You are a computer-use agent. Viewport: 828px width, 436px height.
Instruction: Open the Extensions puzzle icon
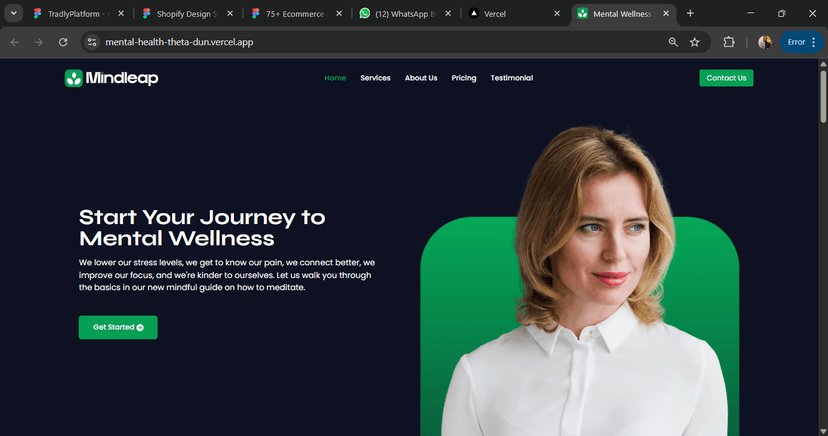pos(729,42)
